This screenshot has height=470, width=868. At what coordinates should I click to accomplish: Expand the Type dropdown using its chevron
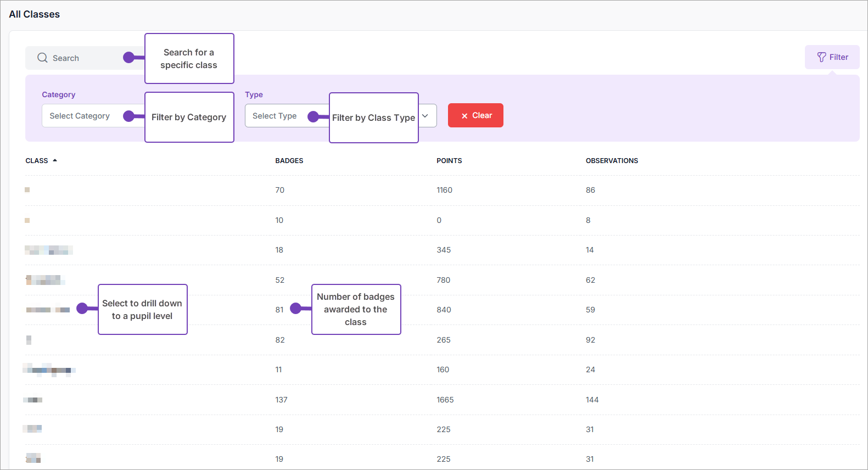click(425, 116)
